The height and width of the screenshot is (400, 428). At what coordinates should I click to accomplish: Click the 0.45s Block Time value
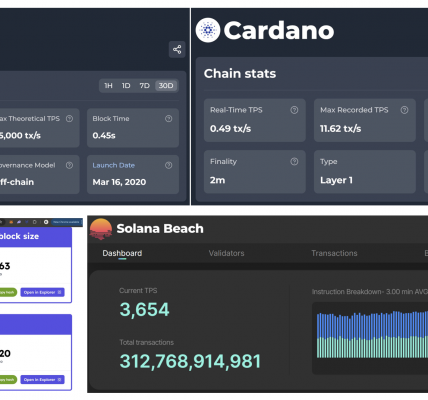pos(104,135)
